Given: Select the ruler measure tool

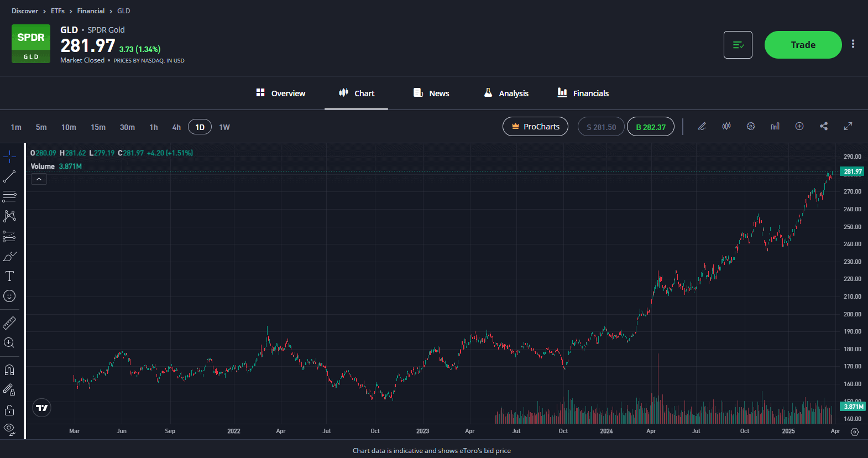Looking at the screenshot, I should tap(9, 322).
